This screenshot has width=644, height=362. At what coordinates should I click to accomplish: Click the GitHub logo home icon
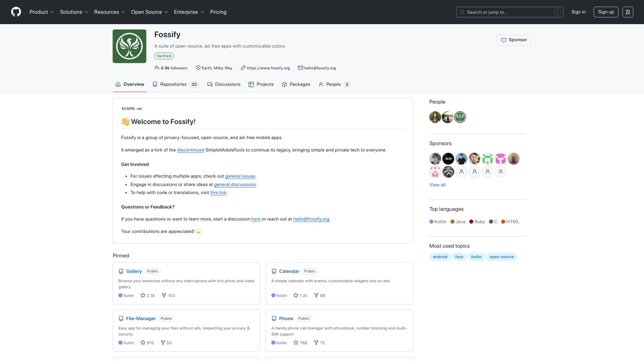[x=16, y=12]
